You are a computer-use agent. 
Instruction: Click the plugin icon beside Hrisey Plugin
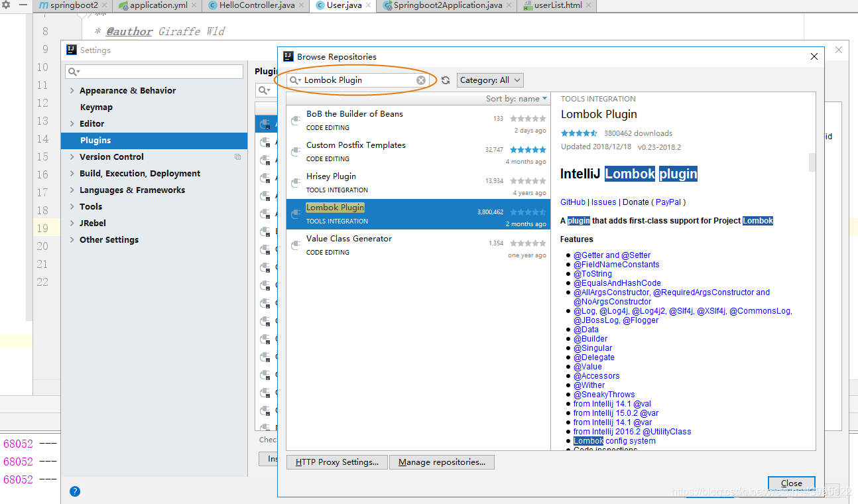click(x=296, y=183)
